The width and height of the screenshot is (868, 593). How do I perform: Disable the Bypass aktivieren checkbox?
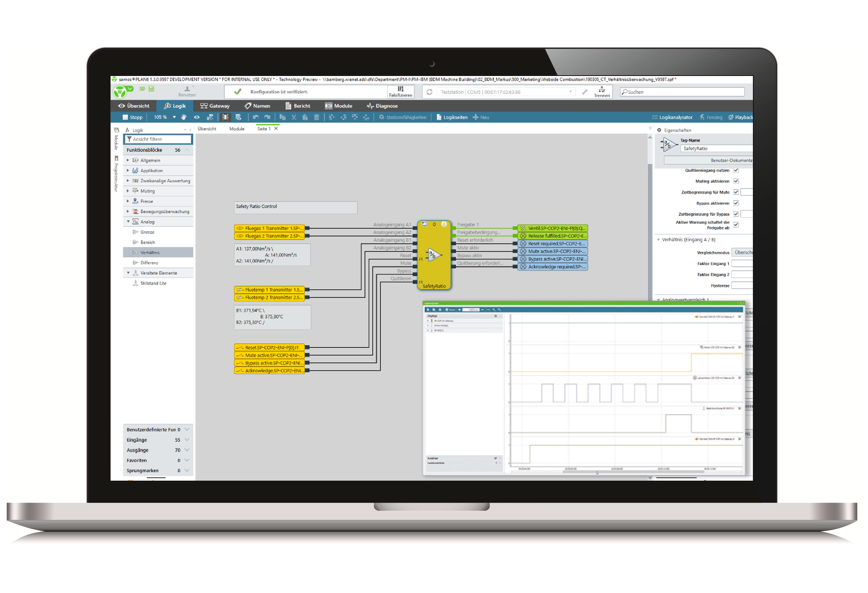[736, 203]
